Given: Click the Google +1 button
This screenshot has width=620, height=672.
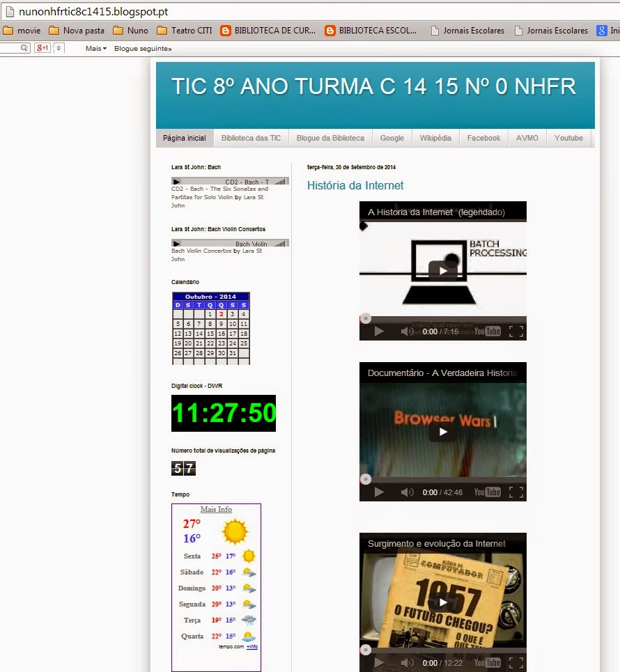Looking at the screenshot, I should 42,48.
